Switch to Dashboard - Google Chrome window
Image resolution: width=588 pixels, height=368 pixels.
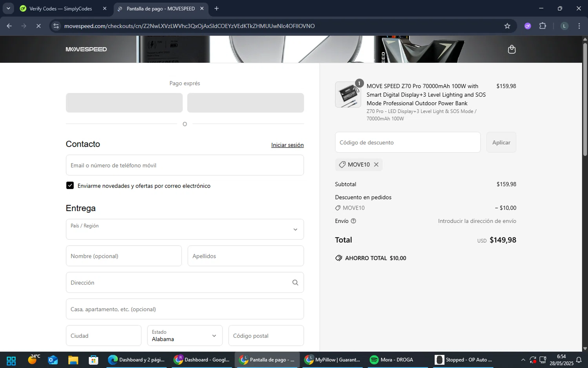click(x=202, y=360)
